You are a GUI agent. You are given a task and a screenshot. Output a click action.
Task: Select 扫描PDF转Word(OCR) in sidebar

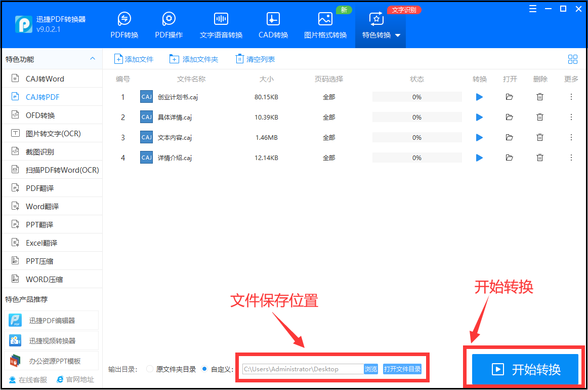coord(53,170)
